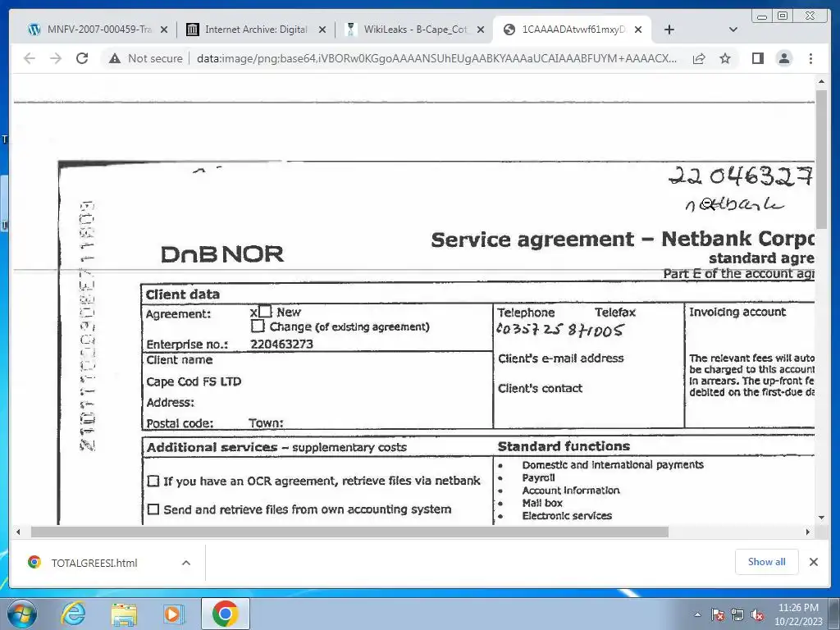
Task: Close the WikiLeaks tab
Action: (x=481, y=30)
